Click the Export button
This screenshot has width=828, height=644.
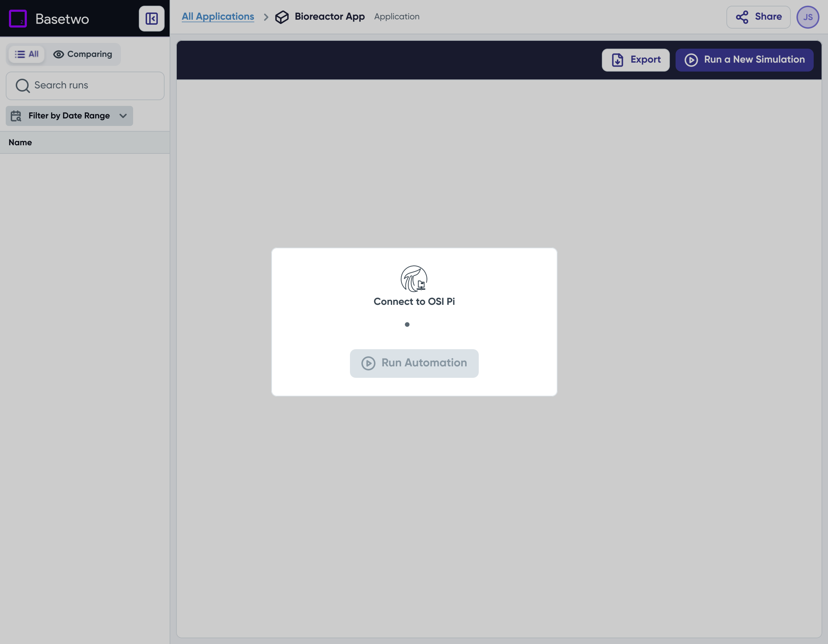pos(635,60)
